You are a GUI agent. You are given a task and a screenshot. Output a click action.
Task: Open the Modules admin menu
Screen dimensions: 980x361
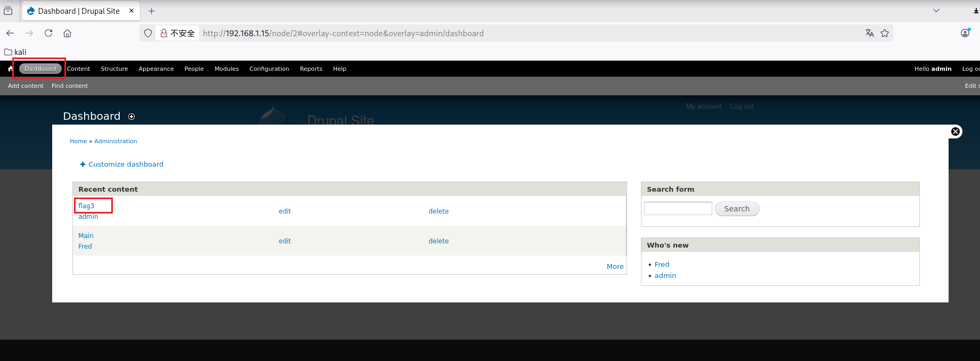pyautogui.click(x=226, y=69)
